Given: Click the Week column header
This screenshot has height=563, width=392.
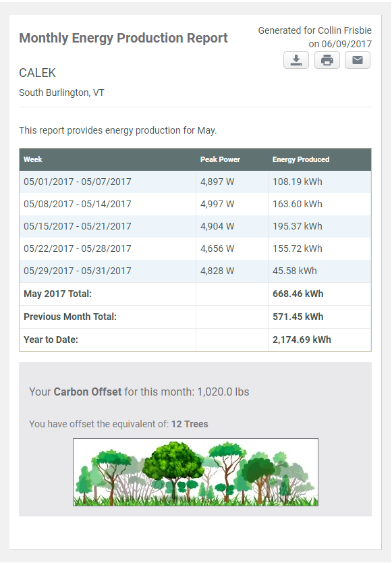Looking at the screenshot, I should pyautogui.click(x=32, y=159).
